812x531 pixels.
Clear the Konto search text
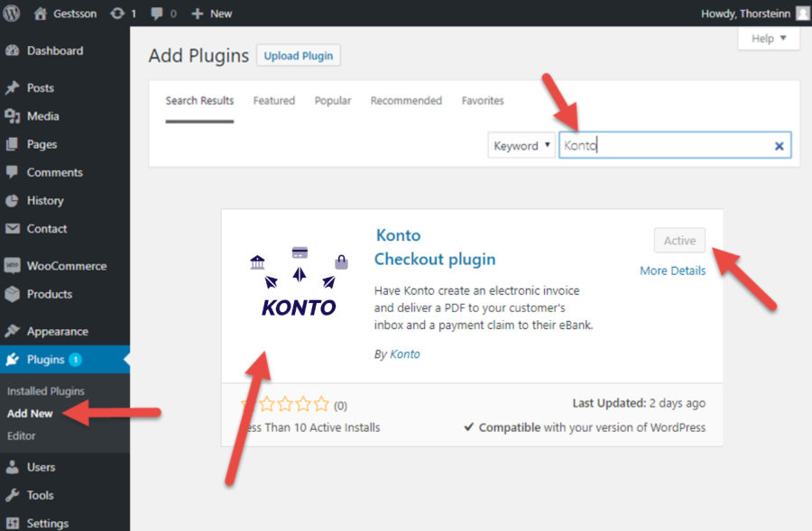tap(780, 146)
